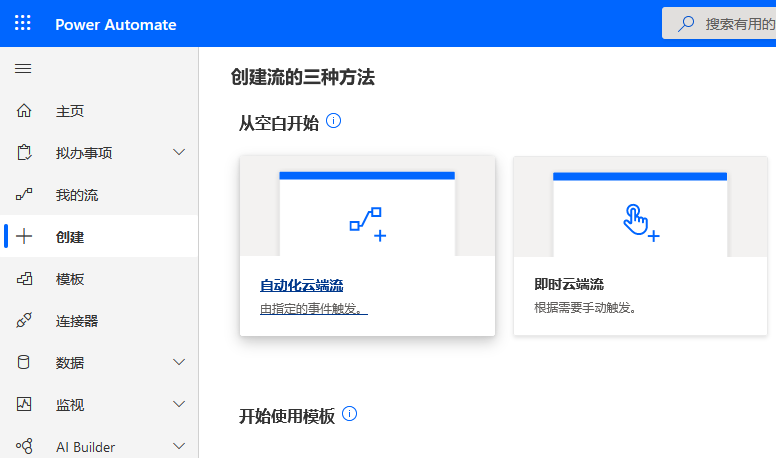This screenshot has height=458, width=776.
Task: Select the 即时云端流 card title
Action: (x=569, y=284)
